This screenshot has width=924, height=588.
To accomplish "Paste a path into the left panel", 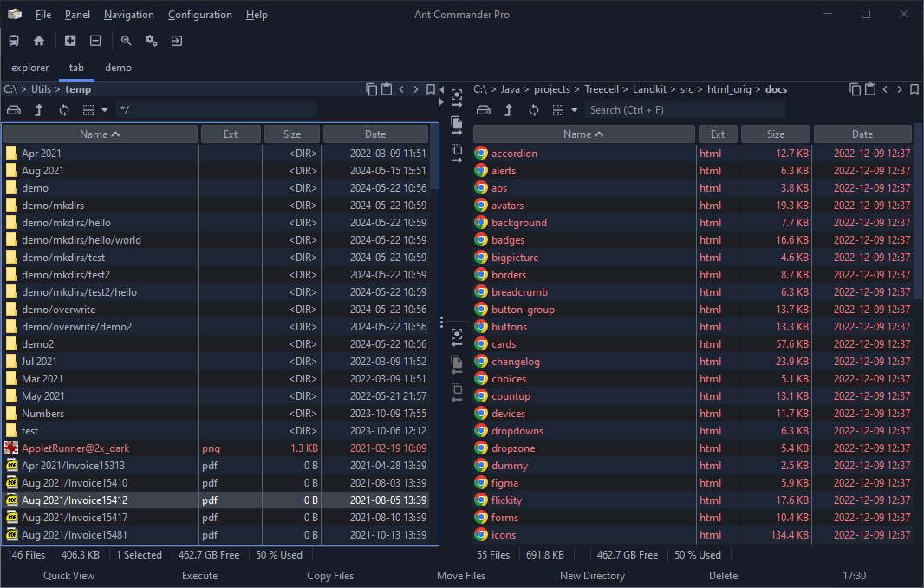I will (x=387, y=89).
